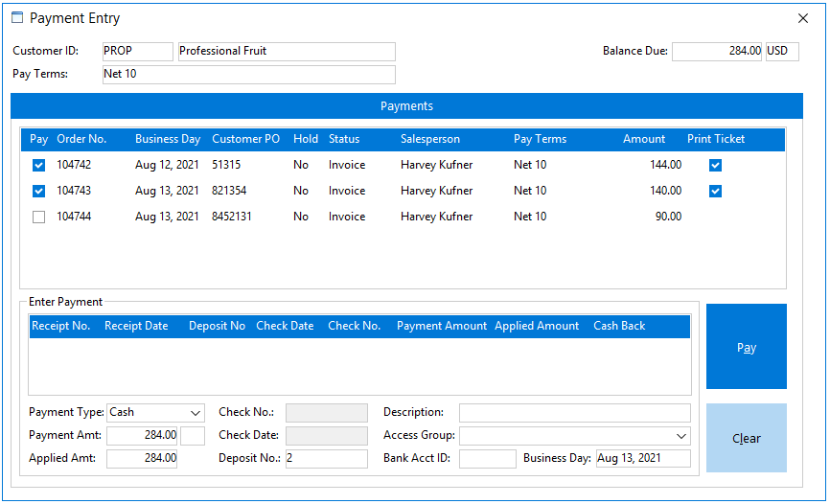Toggle Print Ticket for order 104743
Viewport: 830px width, 504px height.
pyautogui.click(x=715, y=191)
